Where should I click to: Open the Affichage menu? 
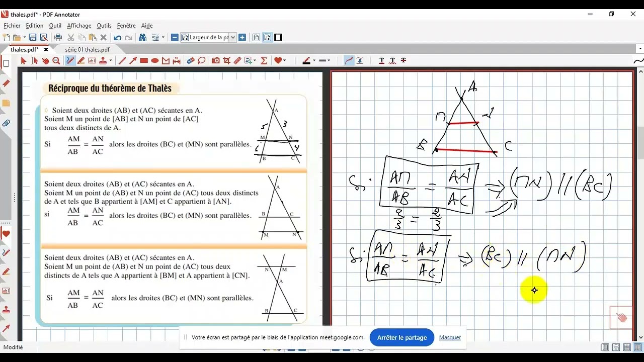coord(79,26)
